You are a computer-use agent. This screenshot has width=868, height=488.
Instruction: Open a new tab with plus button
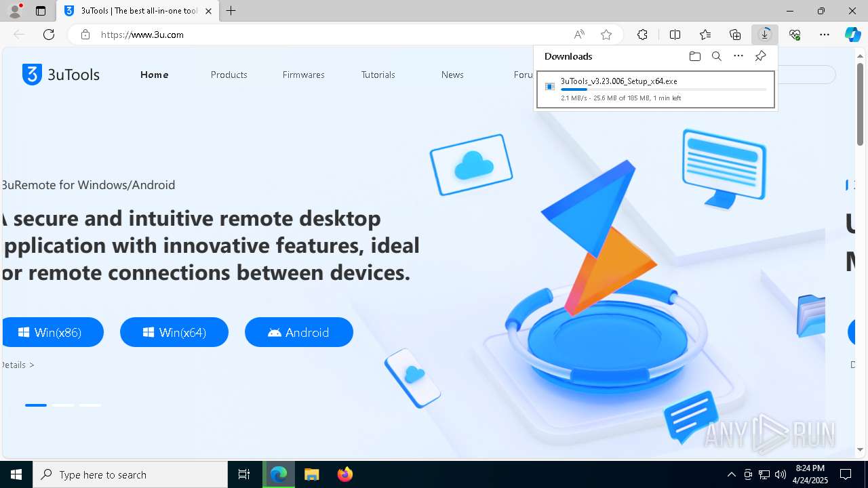point(231,11)
